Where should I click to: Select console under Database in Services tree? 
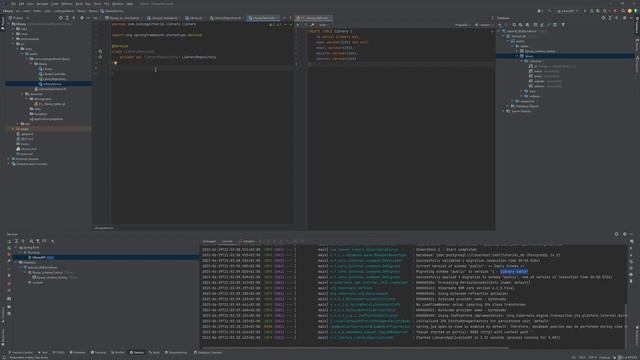36,282
